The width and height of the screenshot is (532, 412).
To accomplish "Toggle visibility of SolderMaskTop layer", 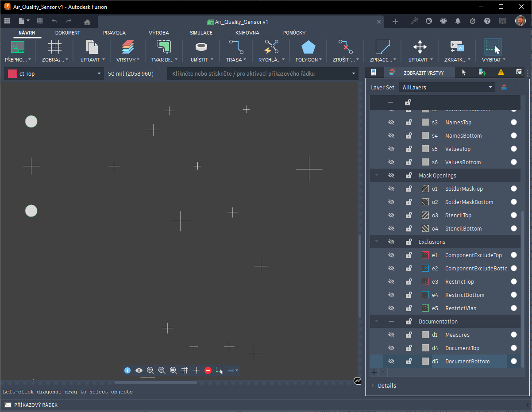I will point(391,189).
